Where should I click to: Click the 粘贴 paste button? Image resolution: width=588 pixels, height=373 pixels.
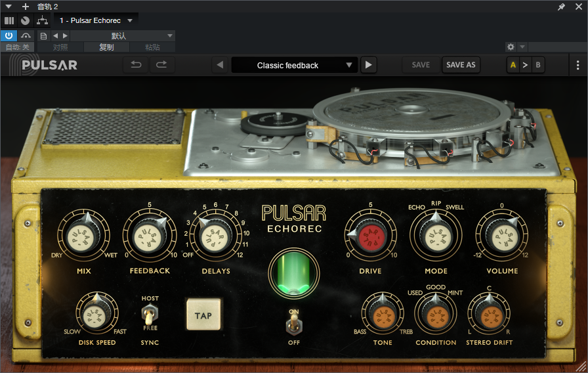click(x=152, y=47)
